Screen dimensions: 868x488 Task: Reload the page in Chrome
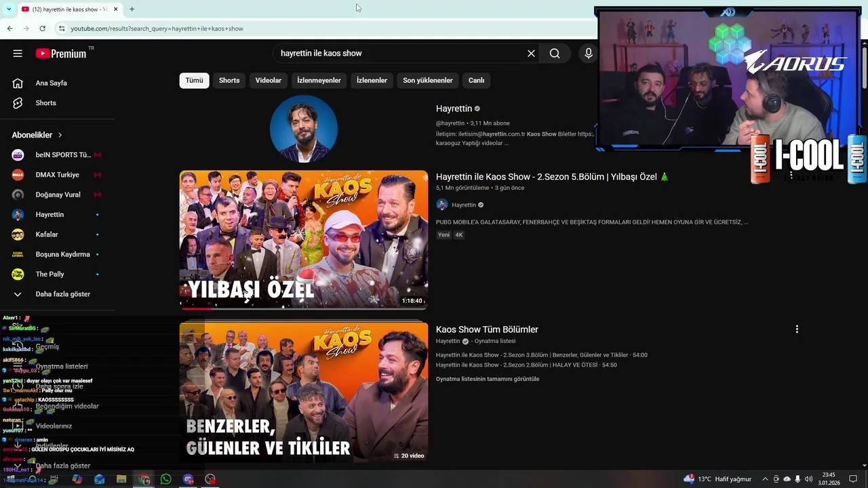tap(42, 28)
